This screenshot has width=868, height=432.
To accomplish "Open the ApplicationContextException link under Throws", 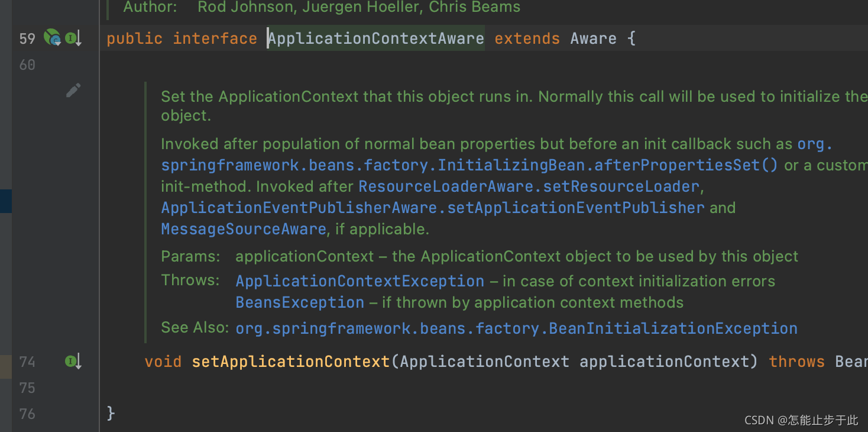I will pos(360,281).
